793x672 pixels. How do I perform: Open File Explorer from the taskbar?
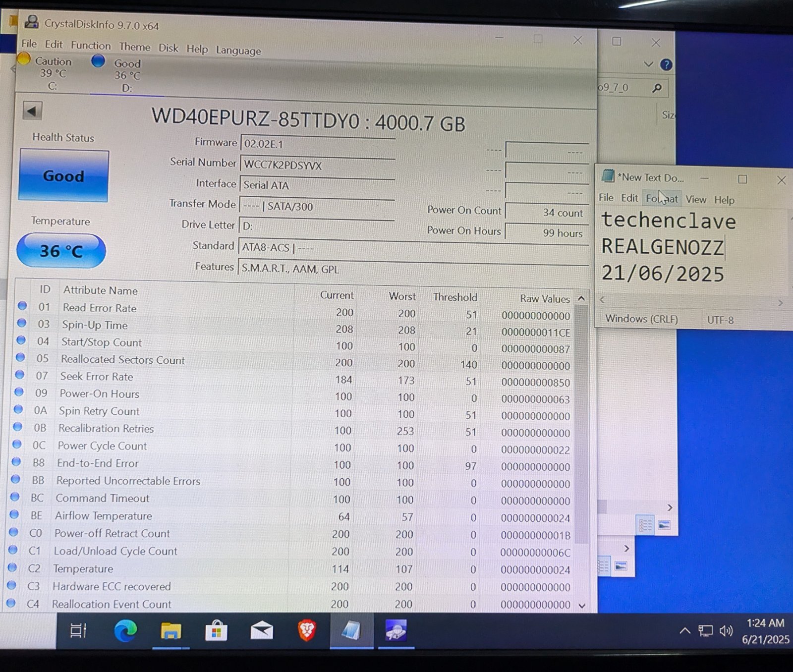171,631
